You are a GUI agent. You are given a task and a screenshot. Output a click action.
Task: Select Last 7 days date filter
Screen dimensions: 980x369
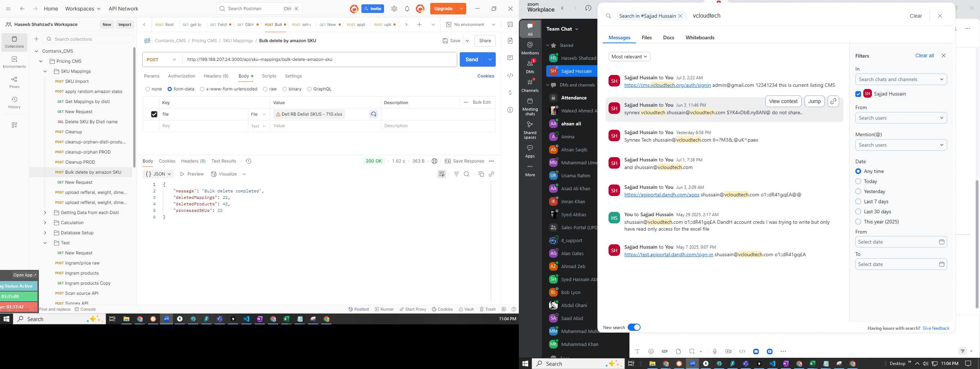[858, 202]
